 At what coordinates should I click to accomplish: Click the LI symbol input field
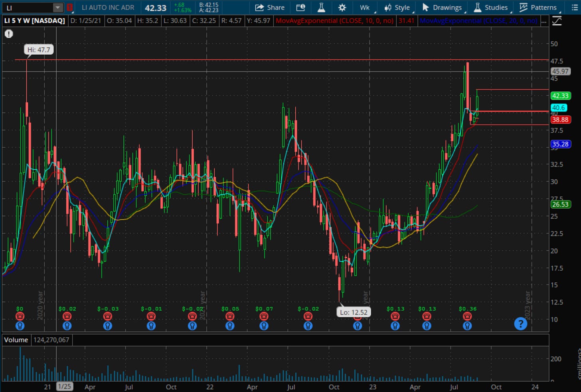27,8
